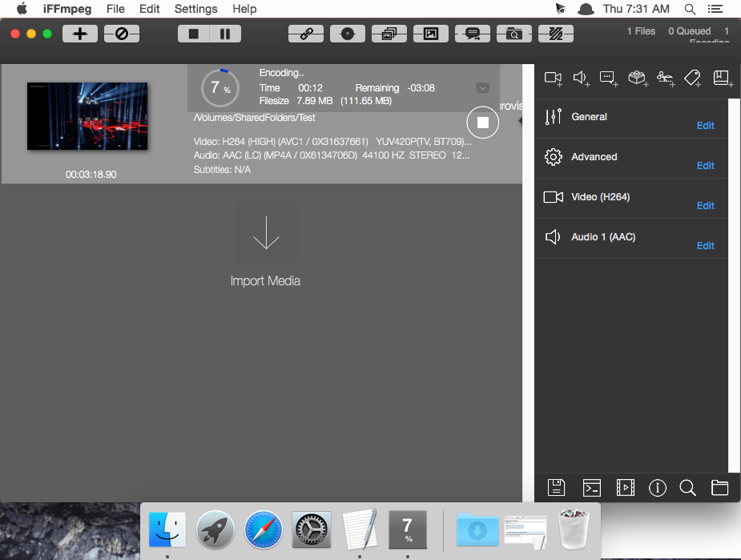
Task: Open the Trash in the Dock
Action: tap(574, 530)
